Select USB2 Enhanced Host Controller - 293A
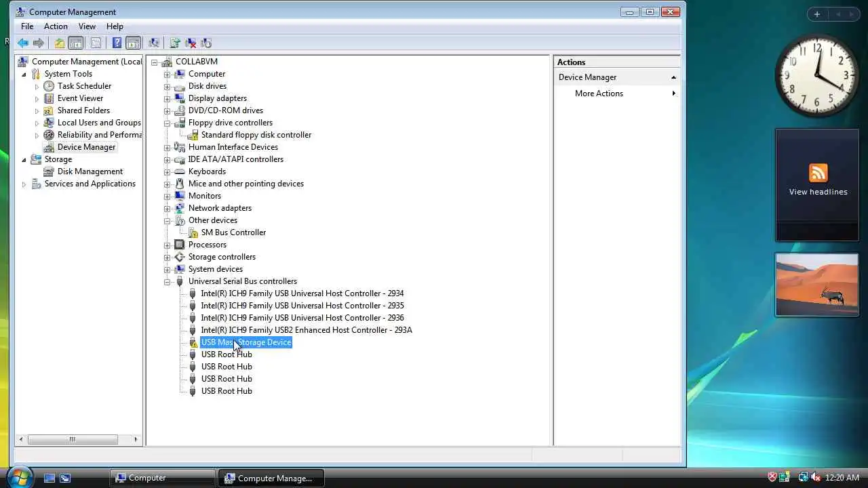Viewport: 868px width, 488px height. [x=307, y=330]
